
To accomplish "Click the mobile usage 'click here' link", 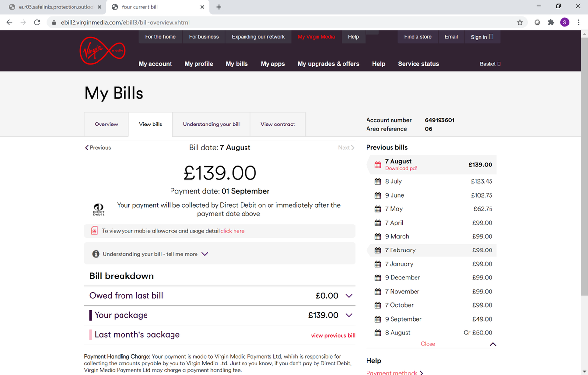I will 232,231.
